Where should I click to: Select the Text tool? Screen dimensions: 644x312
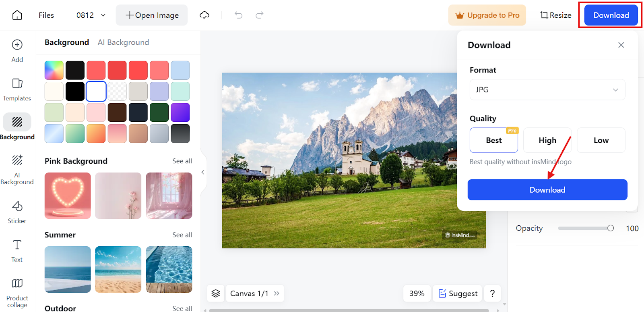17,251
